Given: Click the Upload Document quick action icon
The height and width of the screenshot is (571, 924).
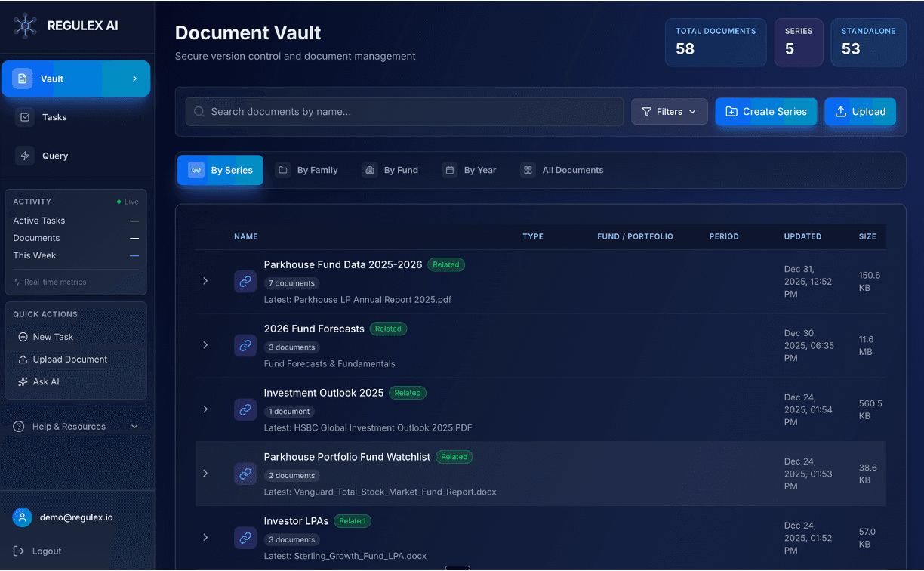Looking at the screenshot, I should click(22, 359).
